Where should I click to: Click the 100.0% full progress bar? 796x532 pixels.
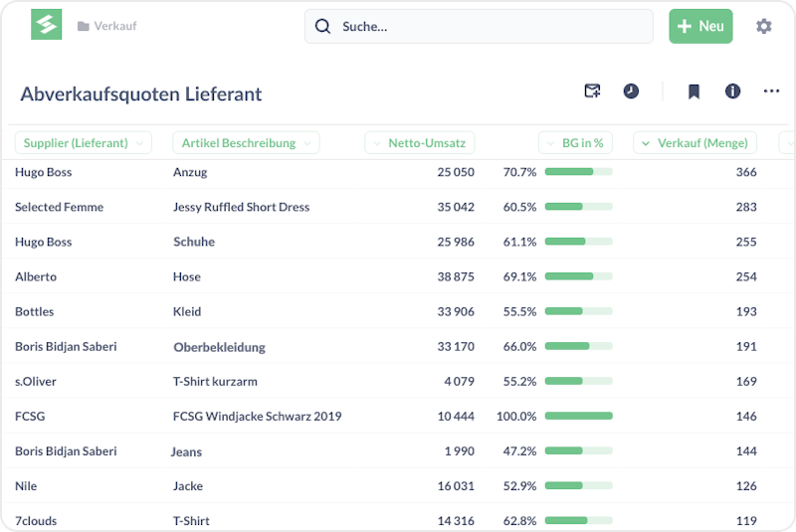pos(579,416)
